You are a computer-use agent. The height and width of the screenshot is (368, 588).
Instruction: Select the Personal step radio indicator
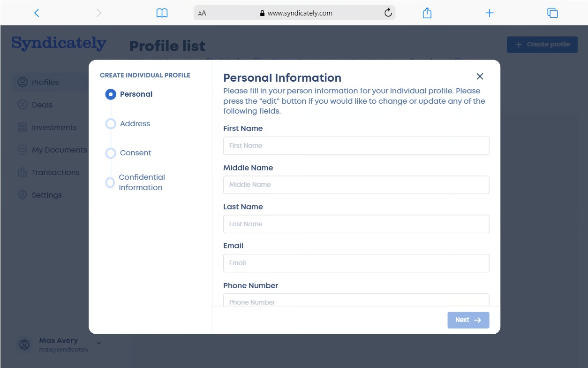point(111,94)
